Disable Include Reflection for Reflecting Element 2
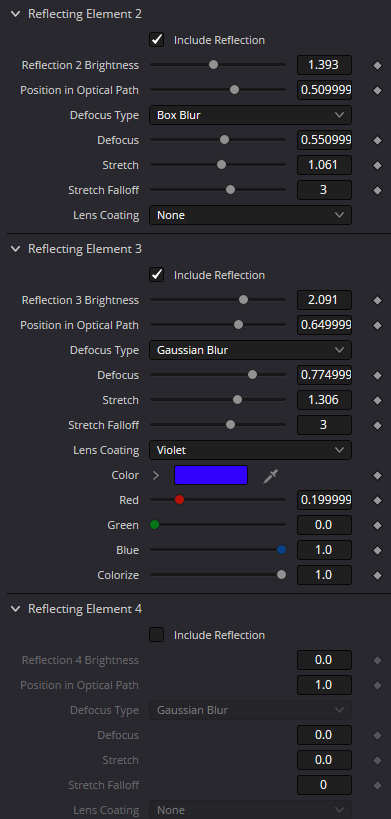Image resolution: width=391 pixels, height=819 pixels. 157,40
